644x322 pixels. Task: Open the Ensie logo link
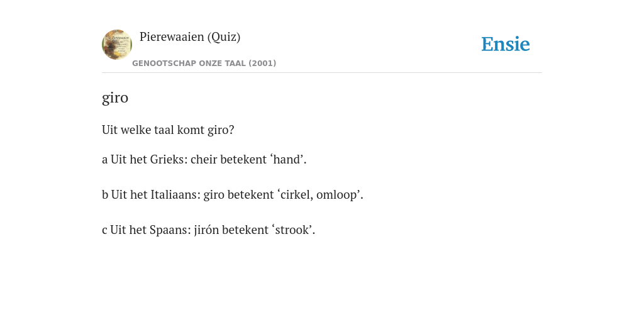506,44
